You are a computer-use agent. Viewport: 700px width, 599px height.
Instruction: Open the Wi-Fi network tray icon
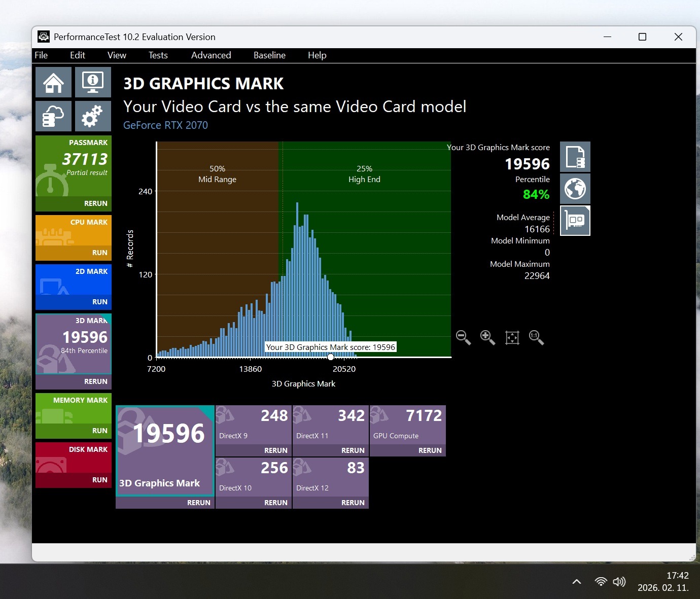coord(601,582)
